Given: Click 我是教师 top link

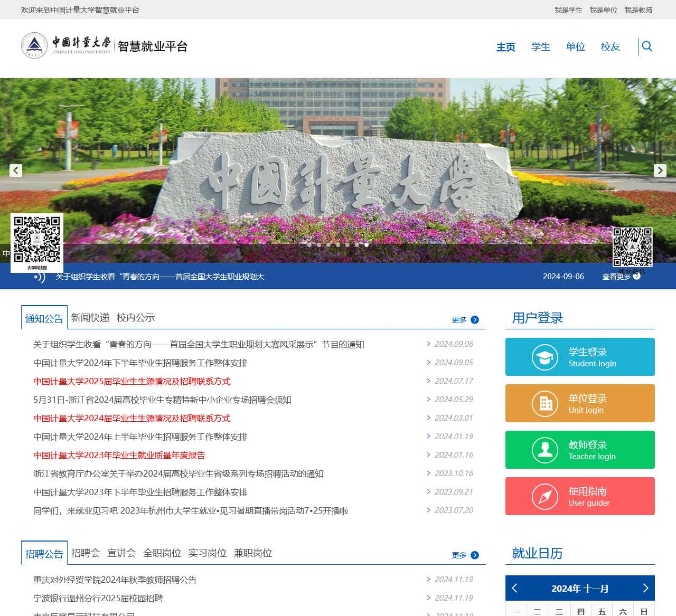Looking at the screenshot, I should 638,10.
